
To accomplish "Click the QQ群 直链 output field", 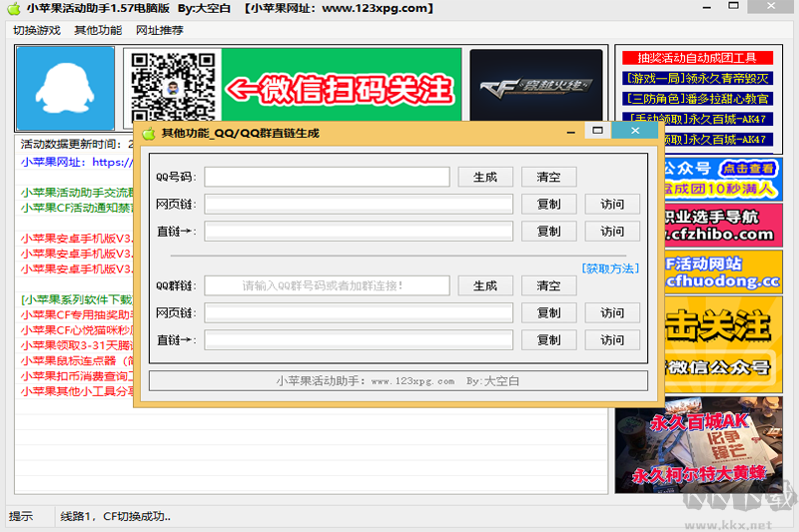I will click(359, 340).
